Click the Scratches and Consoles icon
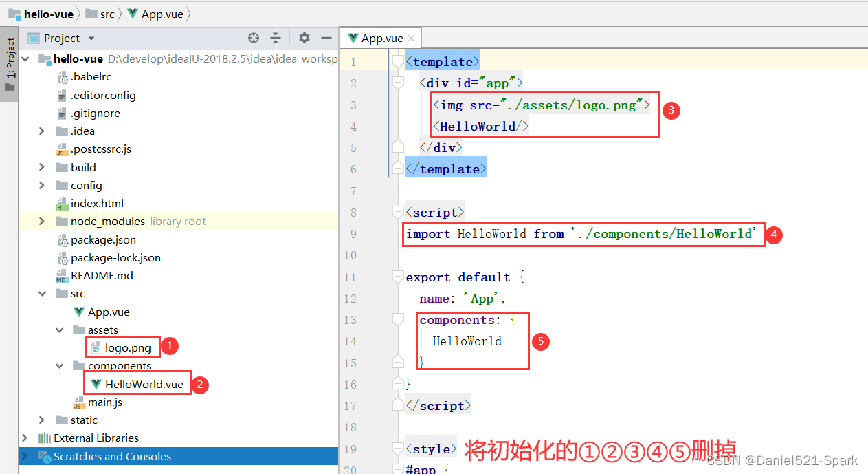 (45, 456)
